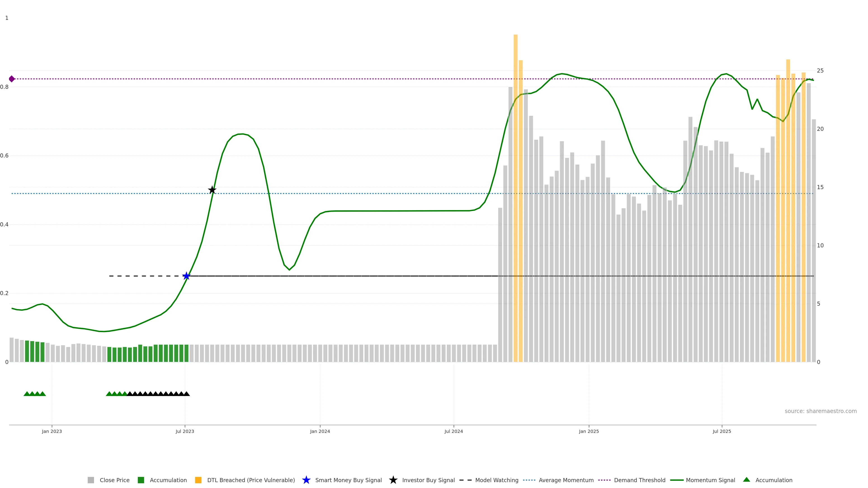
Task: Click the black Investor Buy star on chart
Action: click(x=212, y=190)
